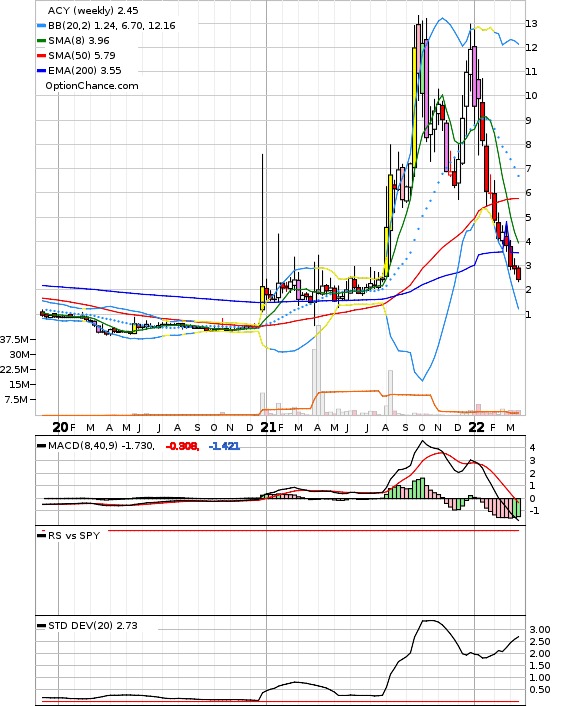
Task: Click the bold 20 year marker
Action: (x=61, y=427)
